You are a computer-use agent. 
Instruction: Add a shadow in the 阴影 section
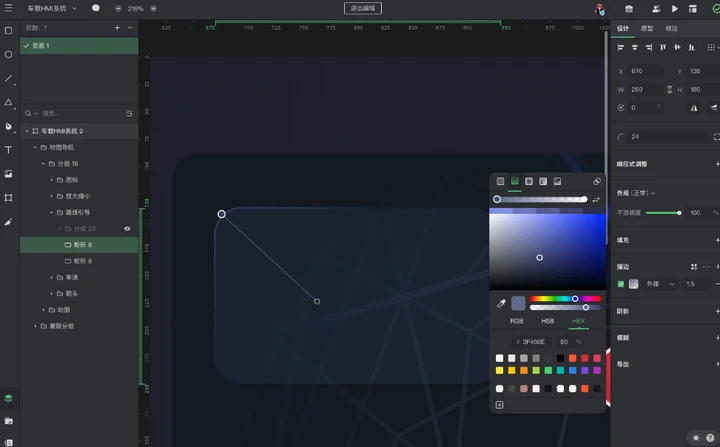717,311
